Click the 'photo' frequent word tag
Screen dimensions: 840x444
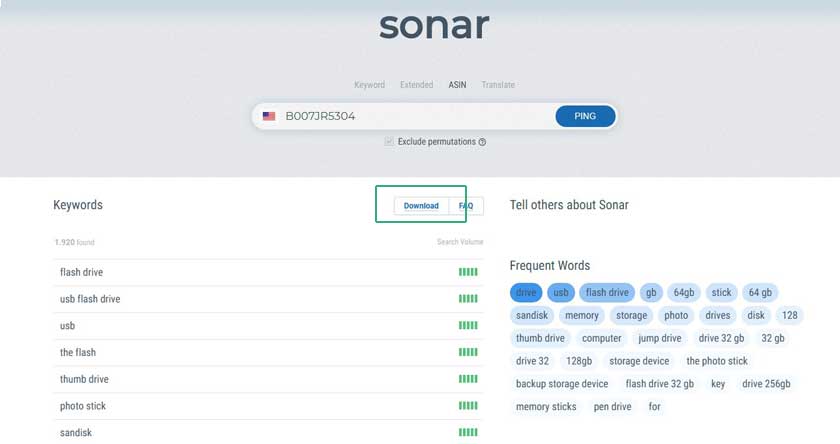676,315
